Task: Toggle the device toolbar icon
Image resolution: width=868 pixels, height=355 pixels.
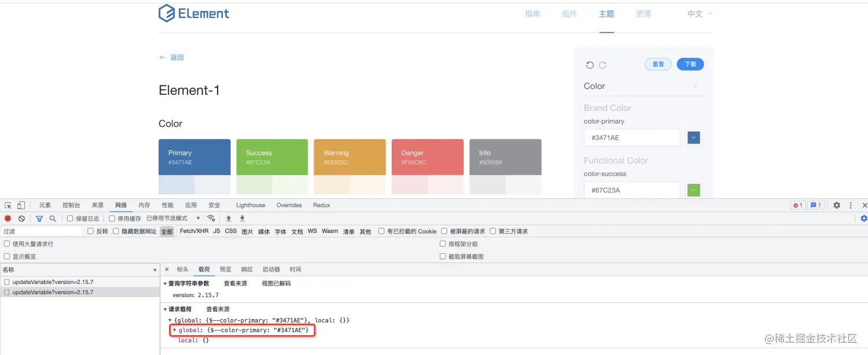Action: coord(21,205)
